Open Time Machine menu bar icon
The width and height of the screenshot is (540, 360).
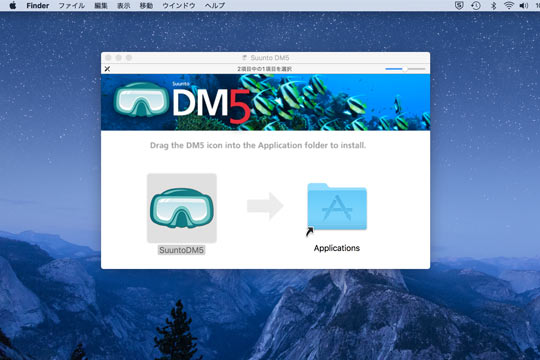[476, 6]
